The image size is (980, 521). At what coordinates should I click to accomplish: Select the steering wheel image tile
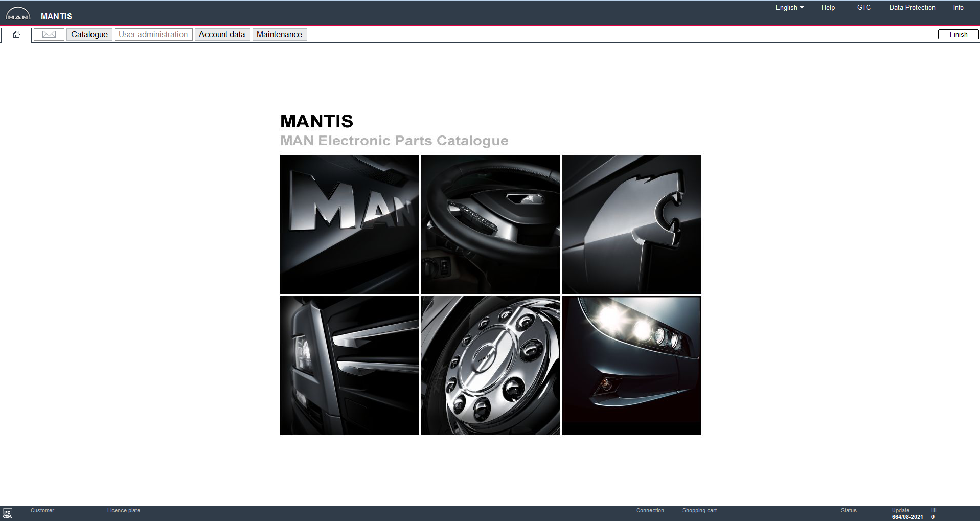(490, 224)
